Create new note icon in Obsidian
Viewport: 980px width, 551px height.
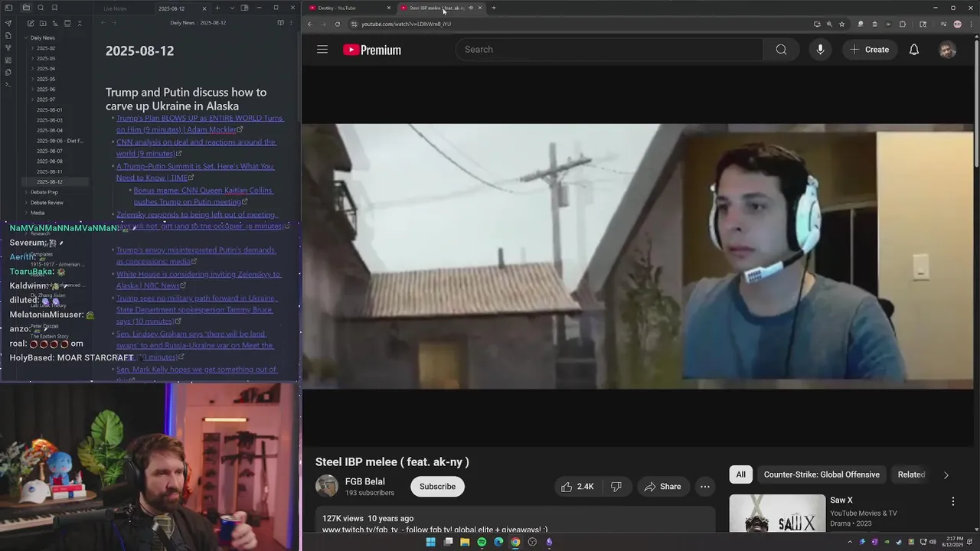point(29,23)
